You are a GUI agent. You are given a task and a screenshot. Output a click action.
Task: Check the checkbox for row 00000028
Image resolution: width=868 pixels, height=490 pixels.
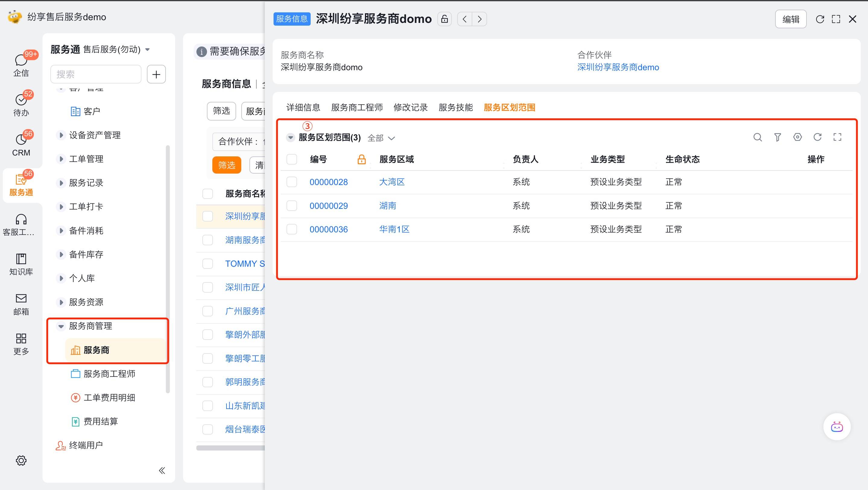[291, 182]
